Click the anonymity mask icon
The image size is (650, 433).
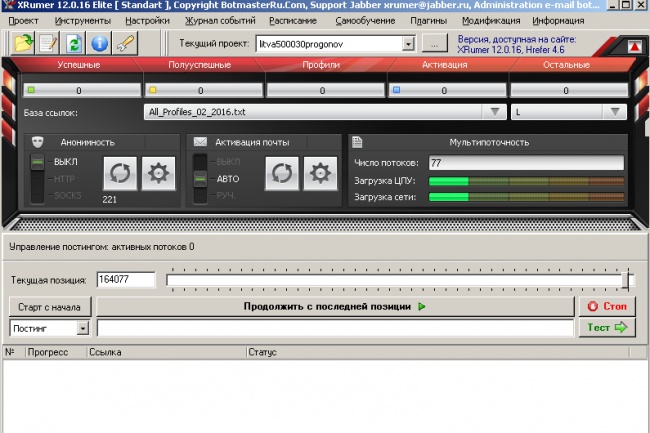click(x=38, y=142)
